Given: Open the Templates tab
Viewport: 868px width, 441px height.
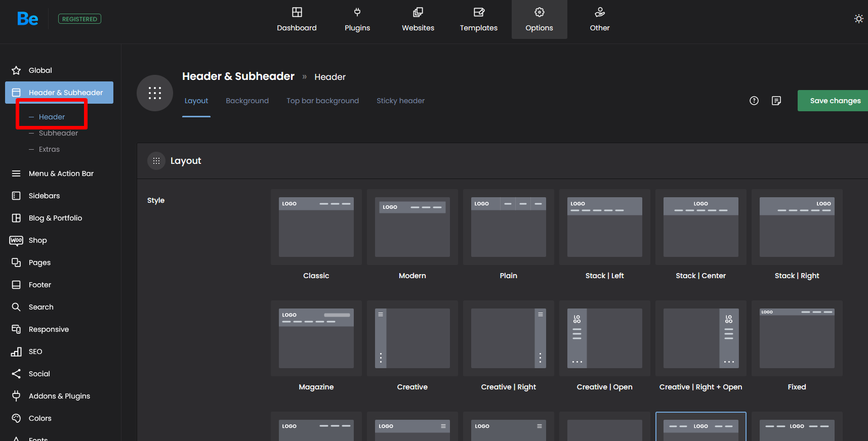Looking at the screenshot, I should (x=479, y=19).
